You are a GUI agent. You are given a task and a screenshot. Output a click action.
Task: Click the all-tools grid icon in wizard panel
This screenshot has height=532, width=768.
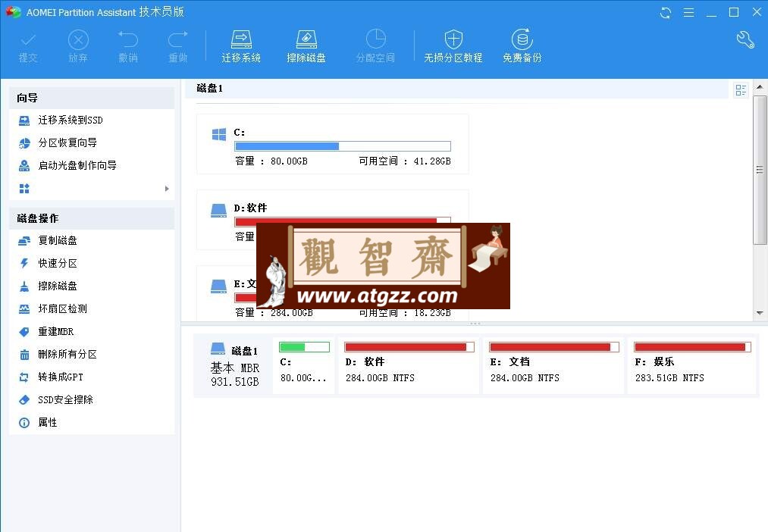24,189
